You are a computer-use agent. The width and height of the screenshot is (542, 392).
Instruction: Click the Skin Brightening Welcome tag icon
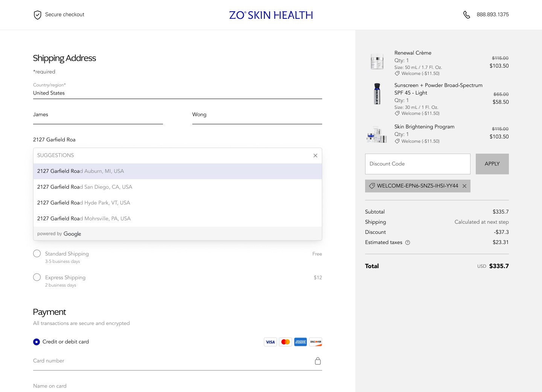point(397,141)
